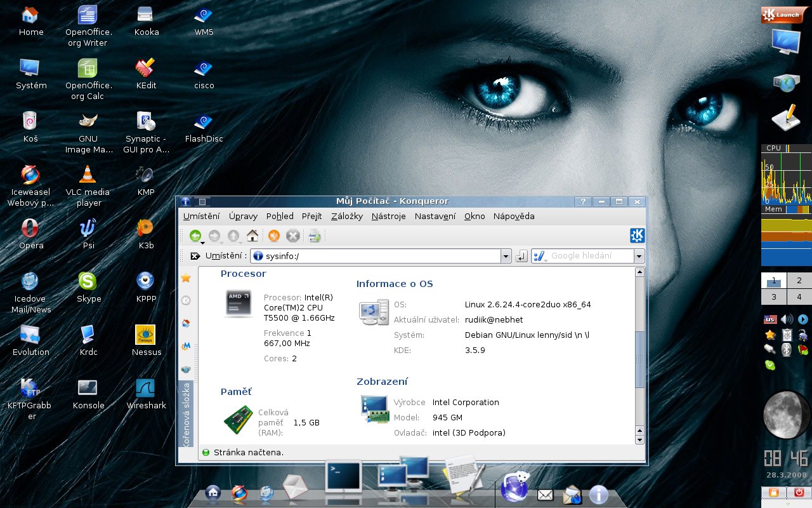Toggle the Kořenová složka sidebar panel

tap(186, 414)
